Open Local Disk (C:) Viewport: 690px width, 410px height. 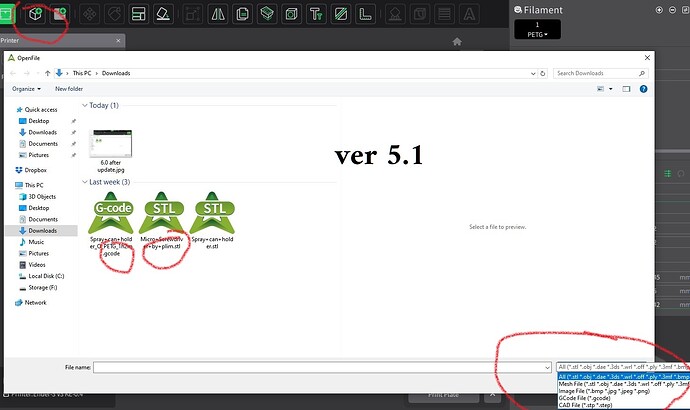click(46, 276)
